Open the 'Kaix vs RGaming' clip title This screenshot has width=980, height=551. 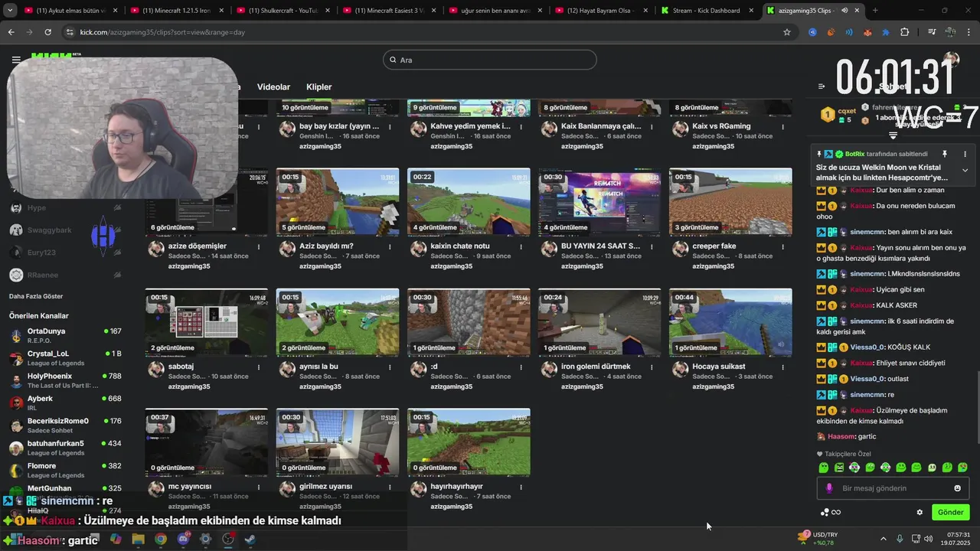click(721, 126)
